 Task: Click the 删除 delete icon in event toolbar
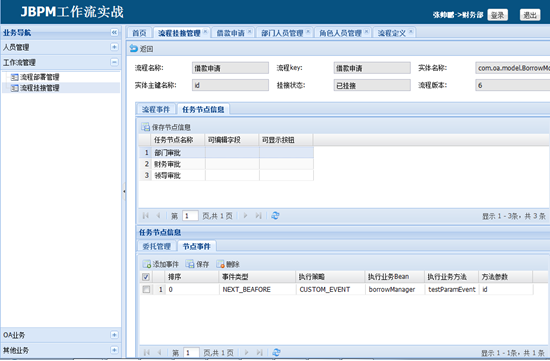point(220,264)
